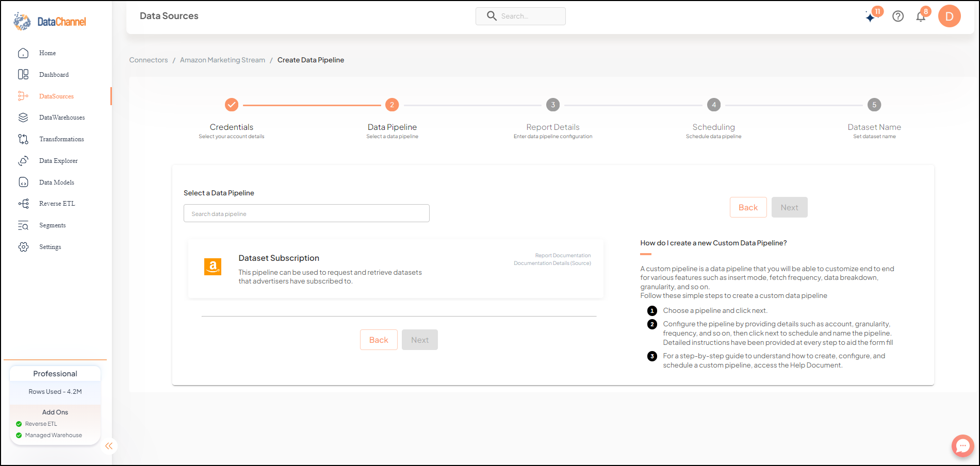Screen dimensions: 980x466
Task: Click Next button below pipeline list
Action: [x=420, y=340]
